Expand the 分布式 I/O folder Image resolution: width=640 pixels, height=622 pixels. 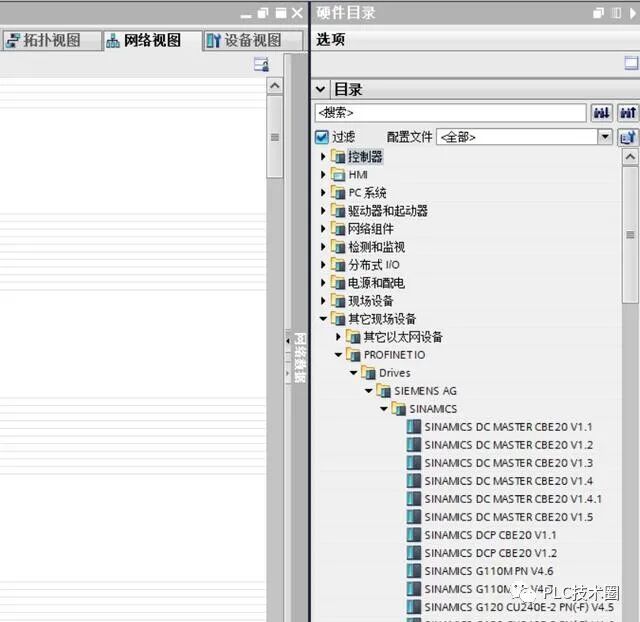323,264
